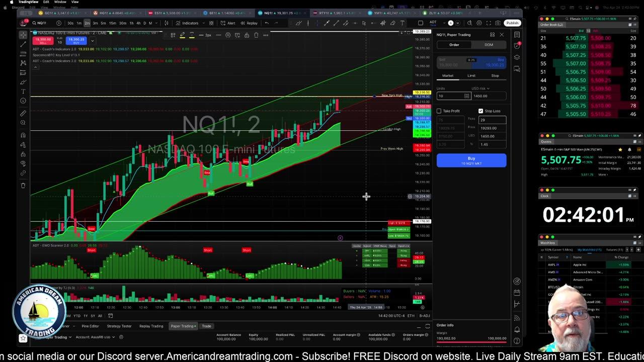Lock all drawing tools
644x362 pixels.
click(23, 154)
